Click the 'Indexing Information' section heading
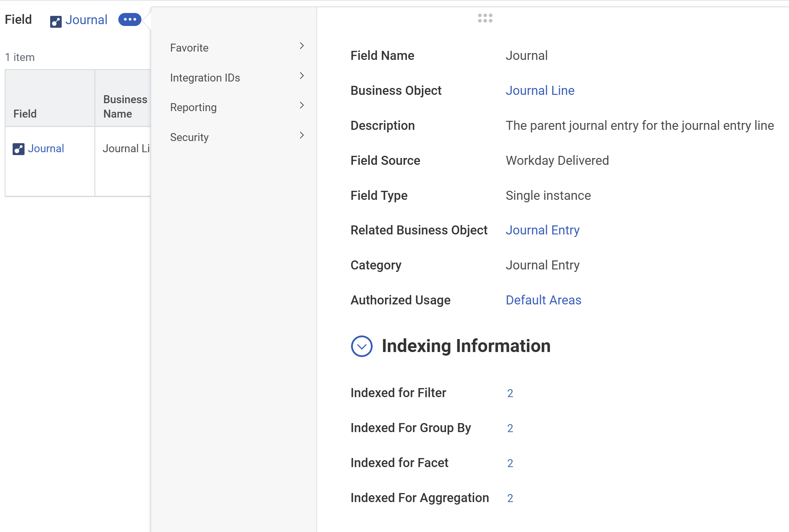This screenshot has width=789, height=532. (x=466, y=346)
